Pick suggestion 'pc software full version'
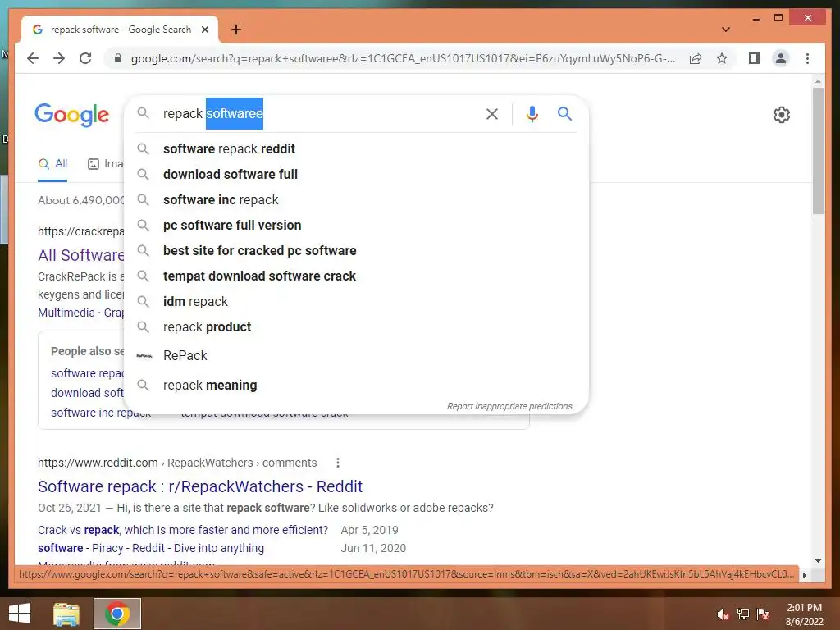The height and width of the screenshot is (630, 840). click(x=356, y=225)
